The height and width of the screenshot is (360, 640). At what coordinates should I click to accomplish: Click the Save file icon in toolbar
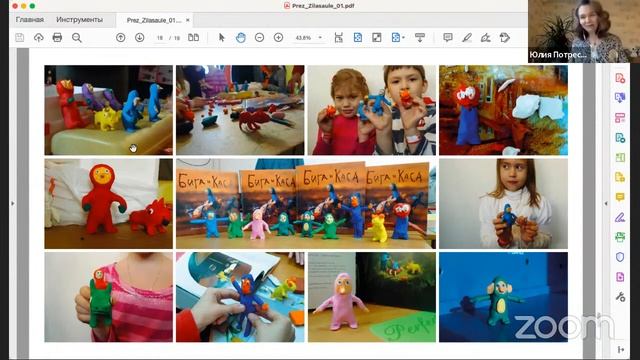tap(19, 38)
